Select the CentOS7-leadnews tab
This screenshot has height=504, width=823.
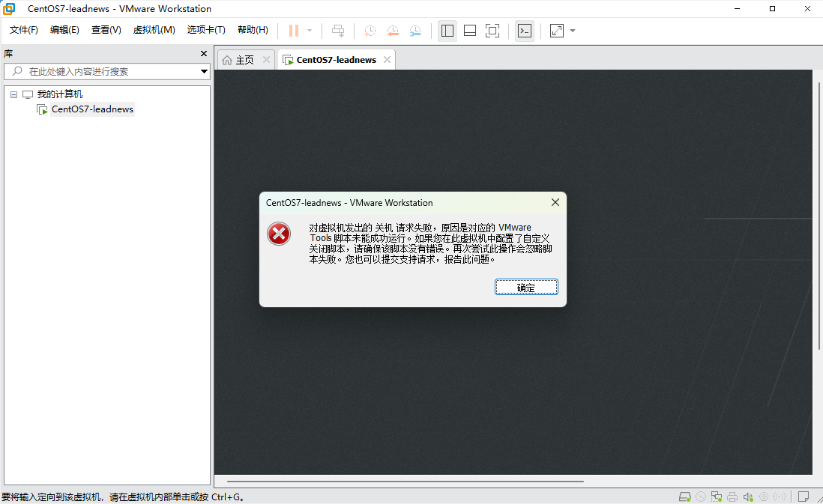[x=337, y=60]
